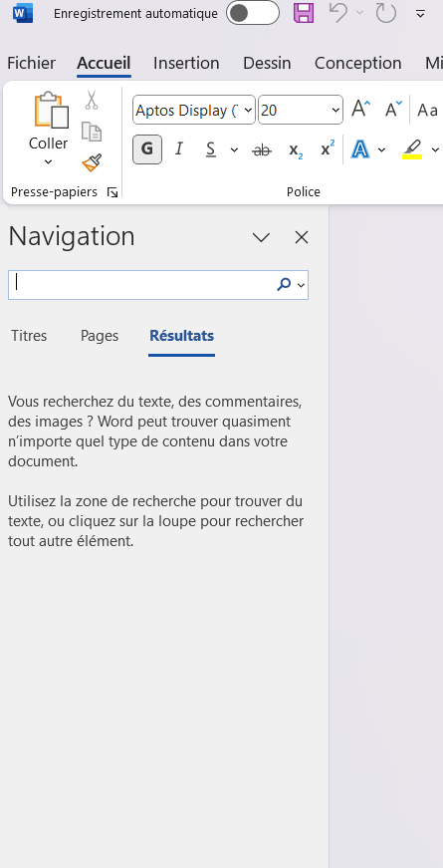Click the Undo arrow icon

pyautogui.click(x=338, y=13)
